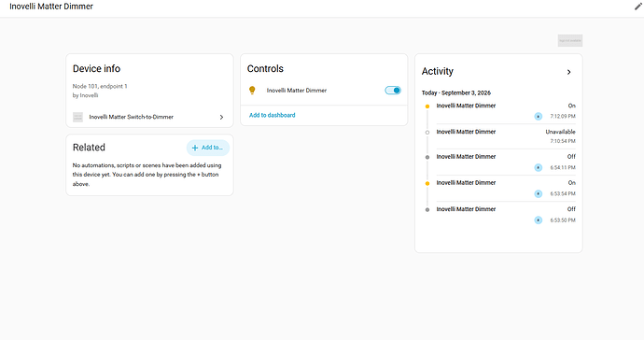This screenshot has width=644, height=340.
Task: Click the light bulb icon beside Inovelli Matter Dimmer
Action: pyautogui.click(x=252, y=90)
